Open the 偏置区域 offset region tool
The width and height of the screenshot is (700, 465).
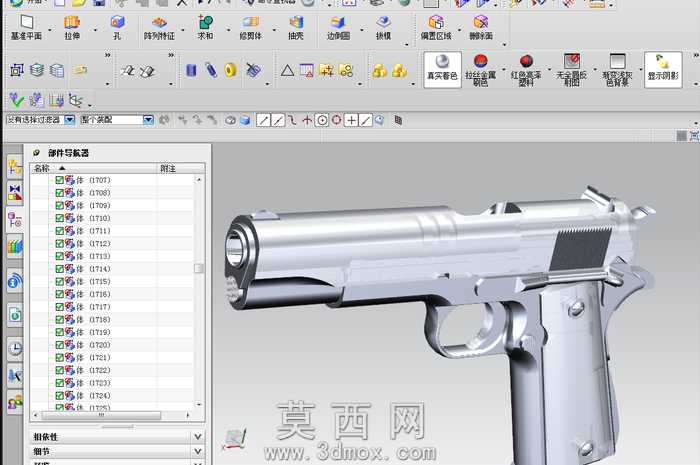tap(436, 28)
